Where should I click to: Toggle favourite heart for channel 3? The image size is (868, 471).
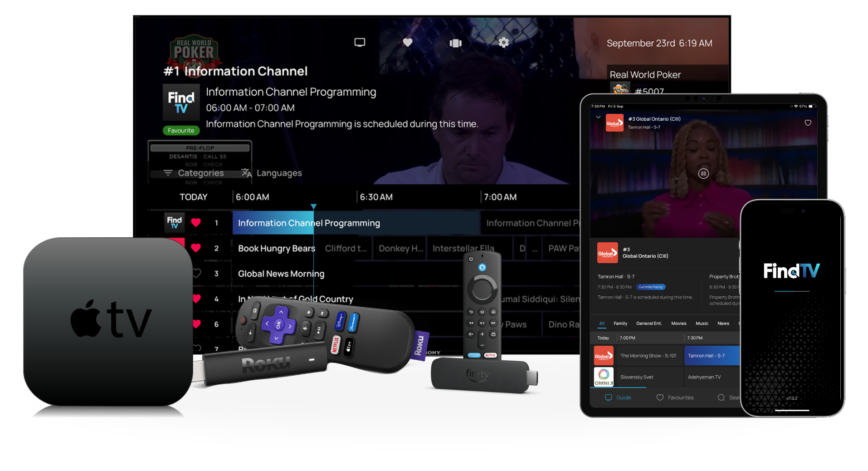click(196, 274)
